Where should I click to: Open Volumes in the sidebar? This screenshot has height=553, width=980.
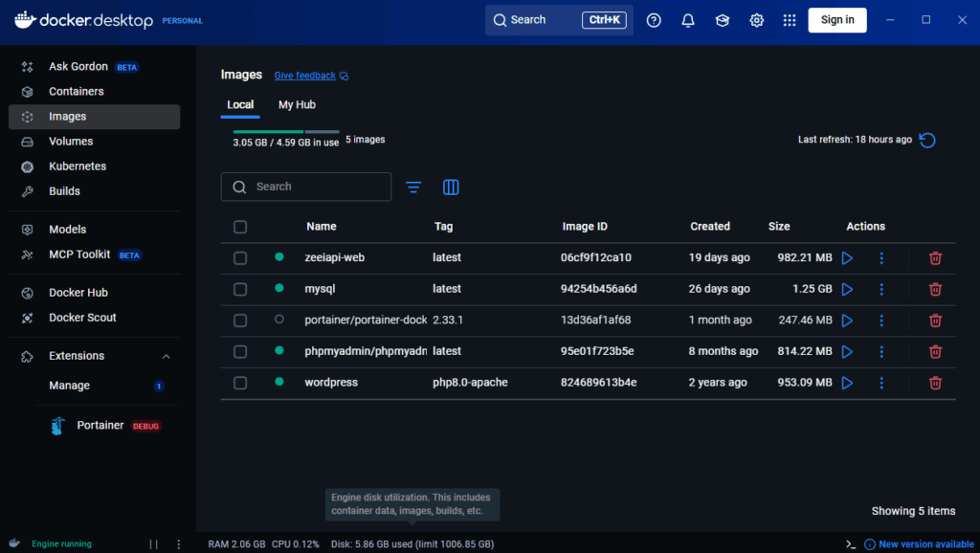(x=95, y=142)
